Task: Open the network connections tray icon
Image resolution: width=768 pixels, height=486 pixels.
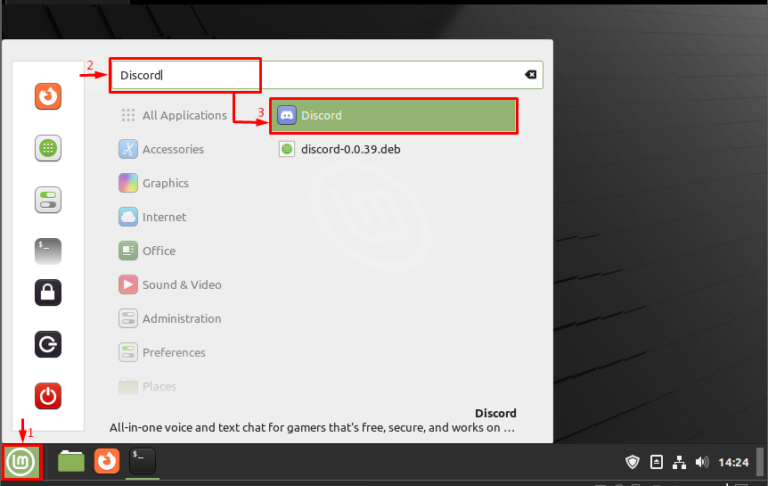Action: point(679,462)
